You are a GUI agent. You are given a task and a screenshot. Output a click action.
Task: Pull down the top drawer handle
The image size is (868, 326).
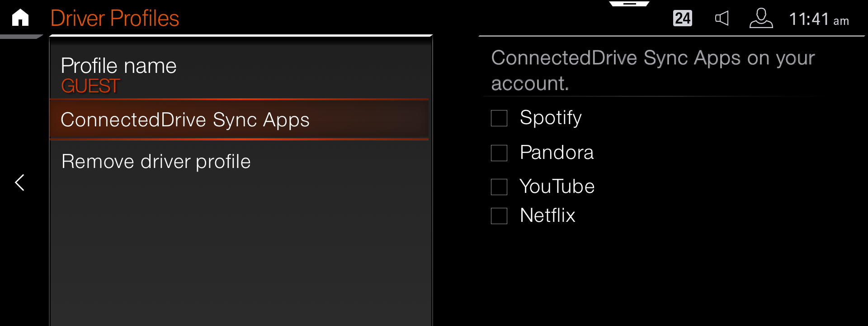tap(629, 4)
